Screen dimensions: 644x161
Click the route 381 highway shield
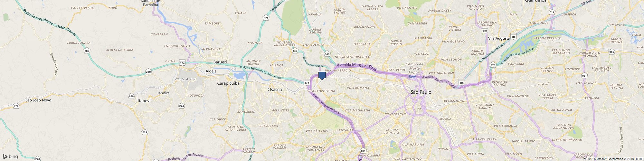(485, 31)
